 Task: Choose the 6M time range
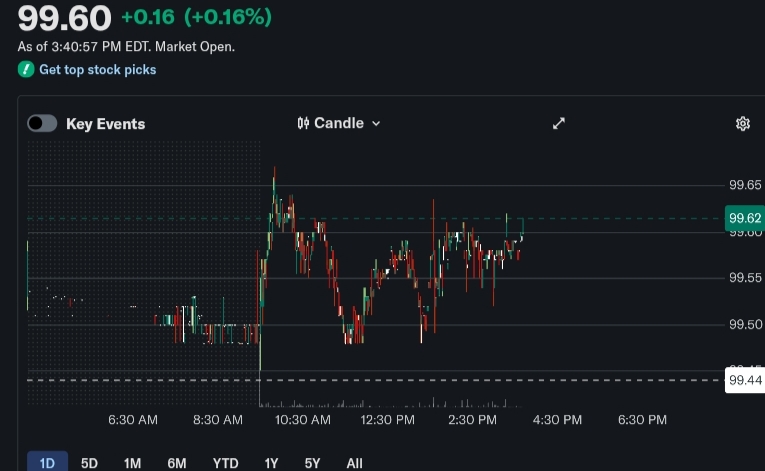(177, 463)
